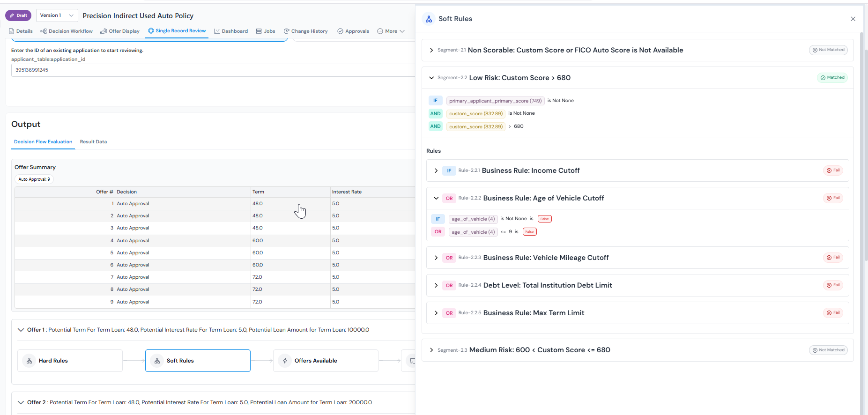The width and height of the screenshot is (868, 415).
Task: Click the Single Record Review tab icon
Action: (151, 31)
